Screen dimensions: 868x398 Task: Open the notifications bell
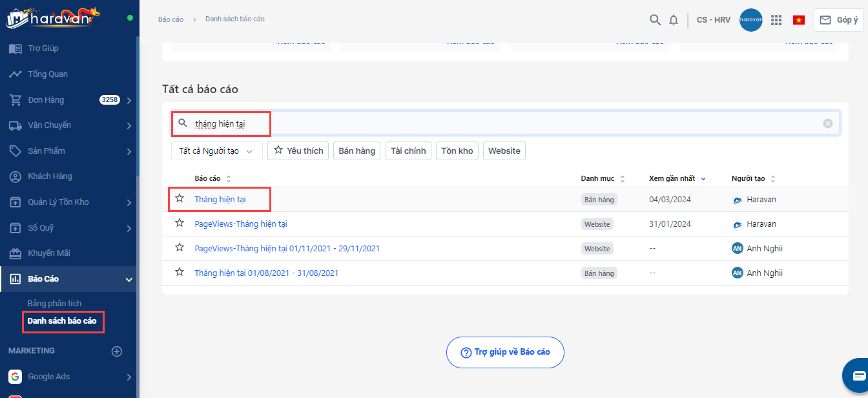pyautogui.click(x=674, y=20)
